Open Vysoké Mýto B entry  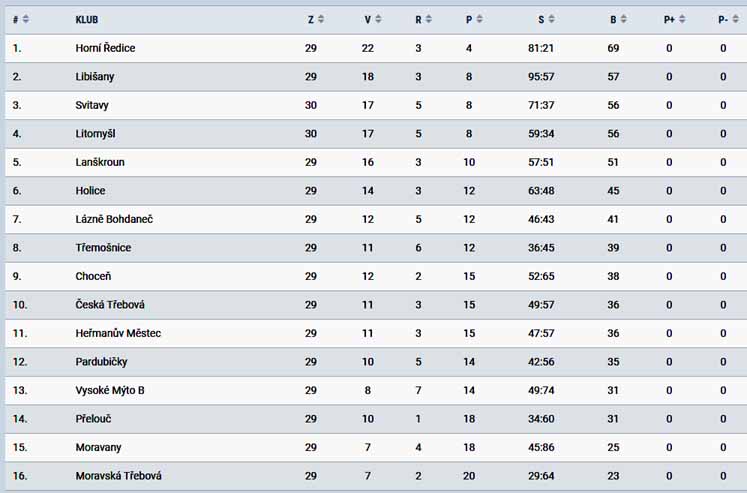pos(110,391)
